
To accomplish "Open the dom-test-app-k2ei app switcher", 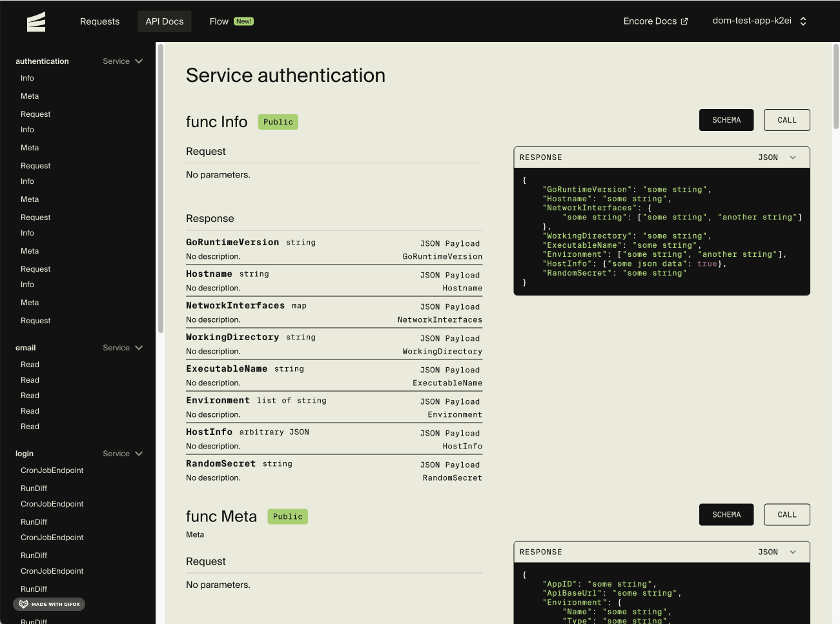I will pyautogui.click(x=759, y=21).
